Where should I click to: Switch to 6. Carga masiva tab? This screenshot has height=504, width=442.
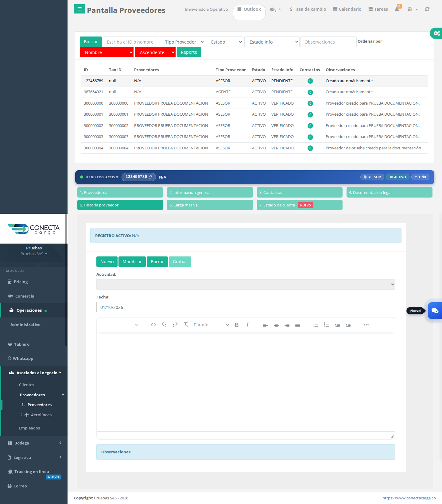210,205
